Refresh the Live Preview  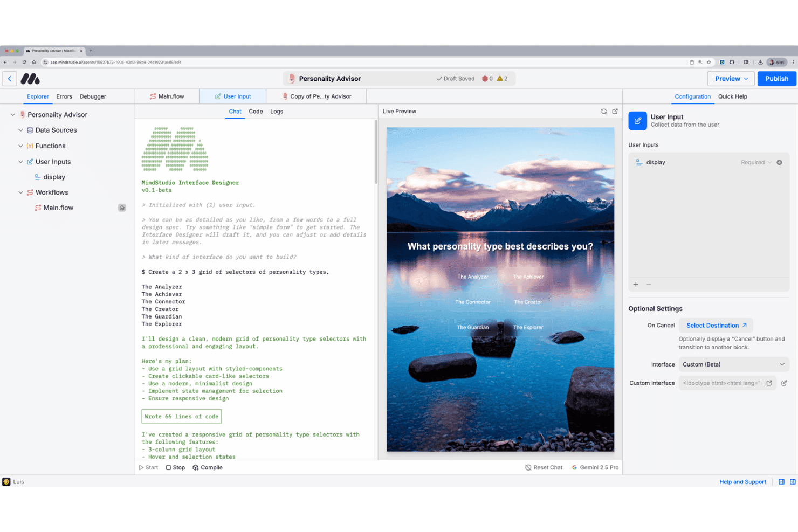coord(603,112)
